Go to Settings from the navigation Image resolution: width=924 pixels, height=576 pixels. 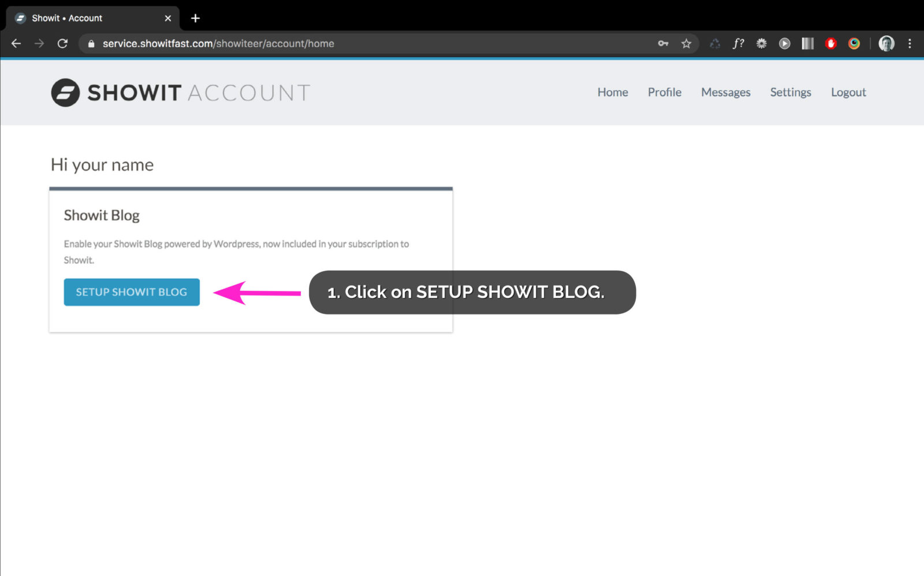[790, 92]
